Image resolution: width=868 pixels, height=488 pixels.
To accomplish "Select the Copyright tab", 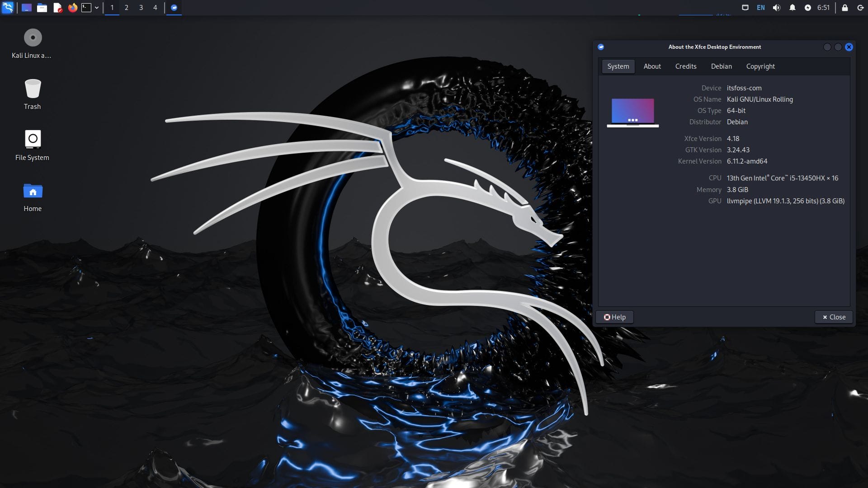I will (x=760, y=66).
